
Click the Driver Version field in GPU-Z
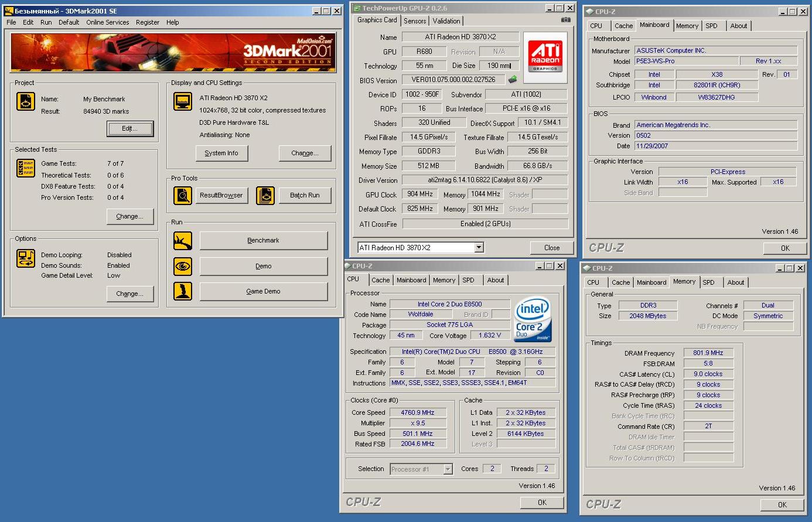point(485,180)
